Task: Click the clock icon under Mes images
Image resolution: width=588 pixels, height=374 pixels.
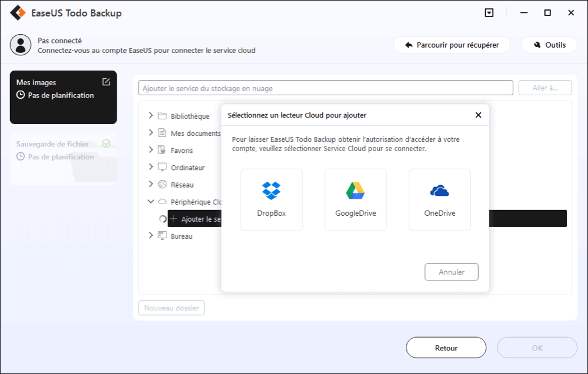Action: click(21, 95)
